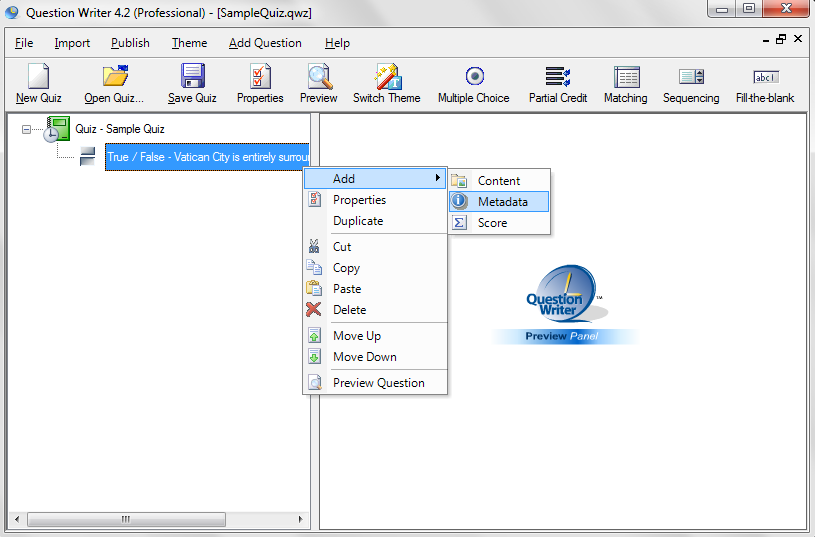Open the Publish menu
Viewport: 815px width, 537px height.
coord(130,43)
